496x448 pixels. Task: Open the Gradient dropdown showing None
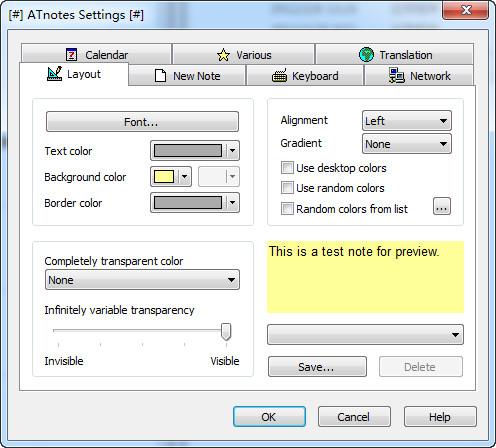[x=407, y=144]
